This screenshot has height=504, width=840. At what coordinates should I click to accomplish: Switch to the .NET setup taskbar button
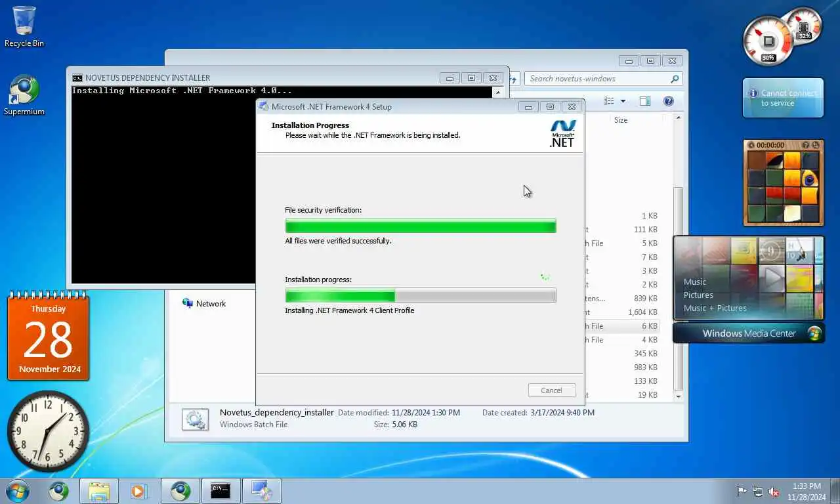[261, 491]
